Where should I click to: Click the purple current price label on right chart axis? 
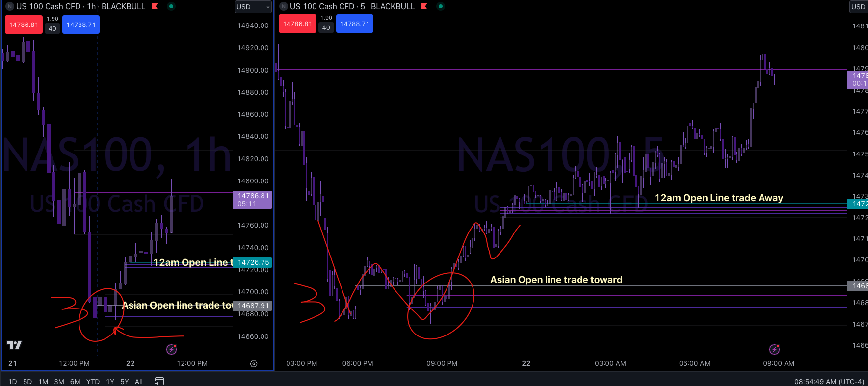[x=858, y=79]
